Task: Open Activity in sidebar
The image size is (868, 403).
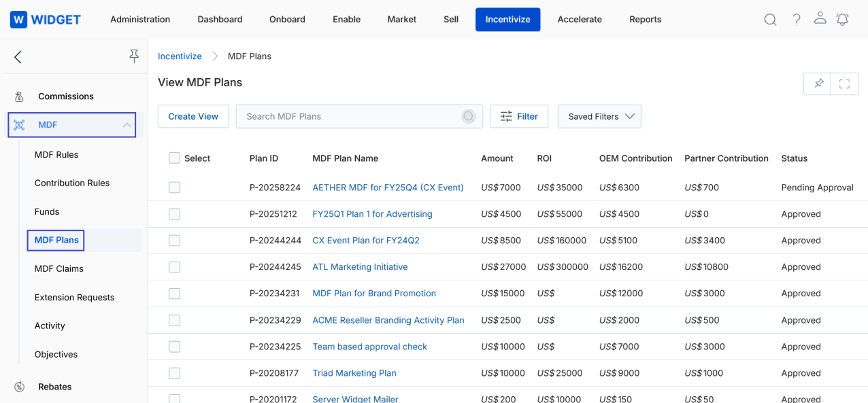Action: (50, 326)
